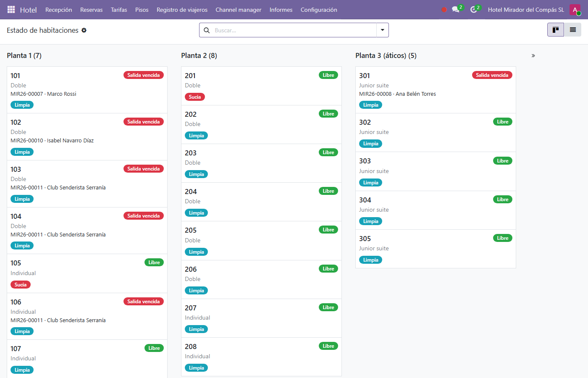The height and width of the screenshot is (378, 588).
Task: Click room number 206
Action: pos(191,269)
